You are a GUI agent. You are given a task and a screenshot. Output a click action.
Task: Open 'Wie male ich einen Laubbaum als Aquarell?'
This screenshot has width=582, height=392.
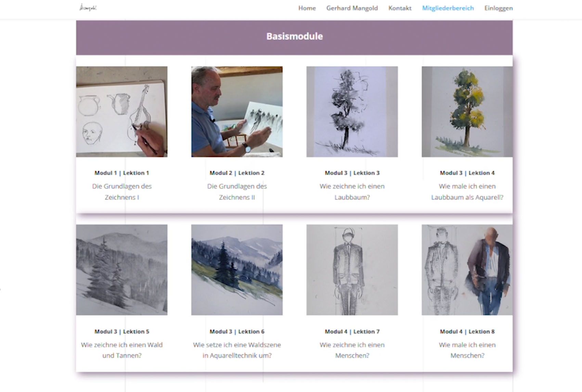pyautogui.click(x=467, y=192)
